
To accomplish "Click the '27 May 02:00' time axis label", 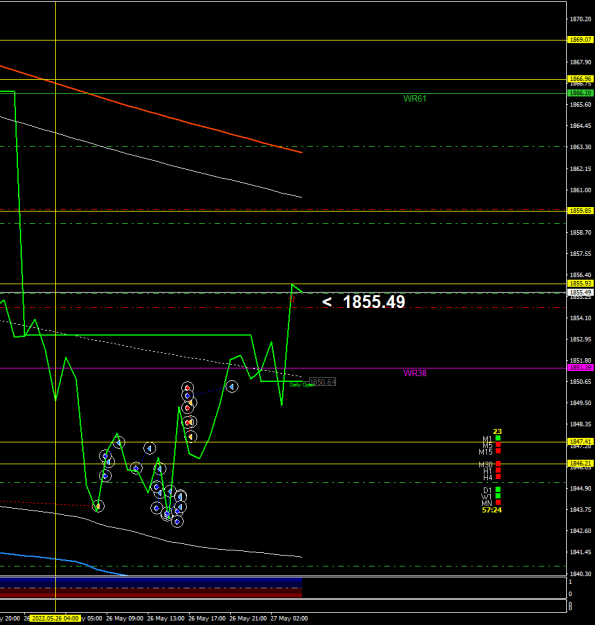I will pyautogui.click(x=289, y=619).
